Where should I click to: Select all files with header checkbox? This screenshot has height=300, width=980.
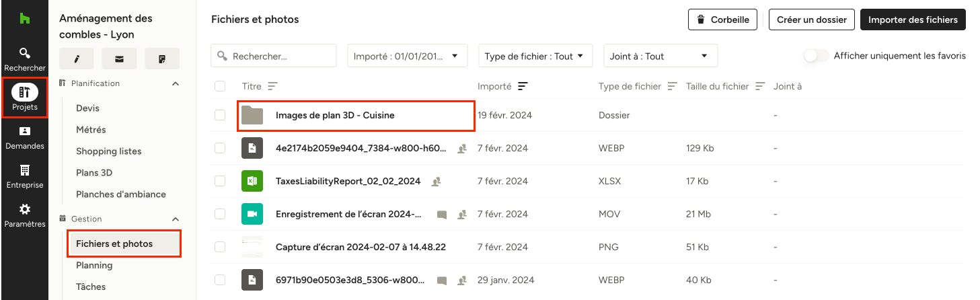pos(220,86)
